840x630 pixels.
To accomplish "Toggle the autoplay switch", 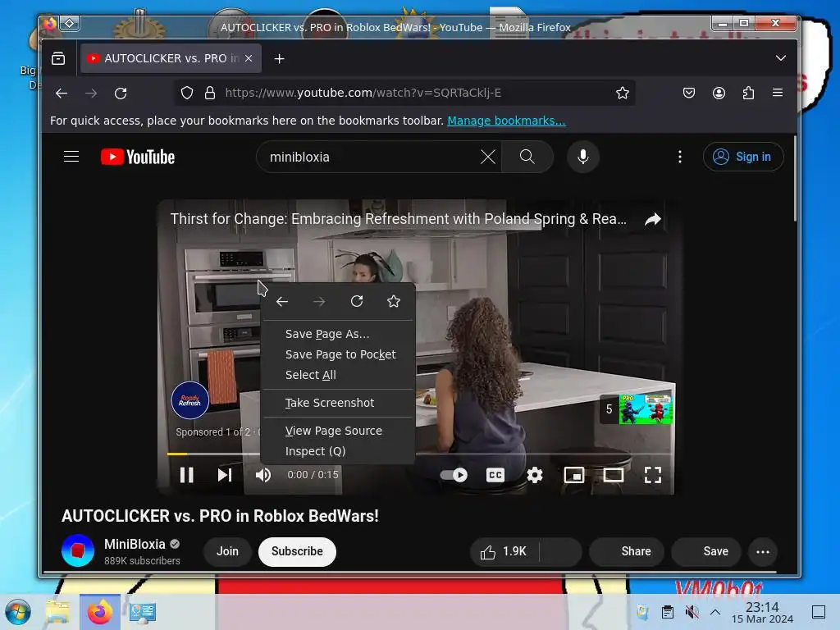I will tap(454, 475).
